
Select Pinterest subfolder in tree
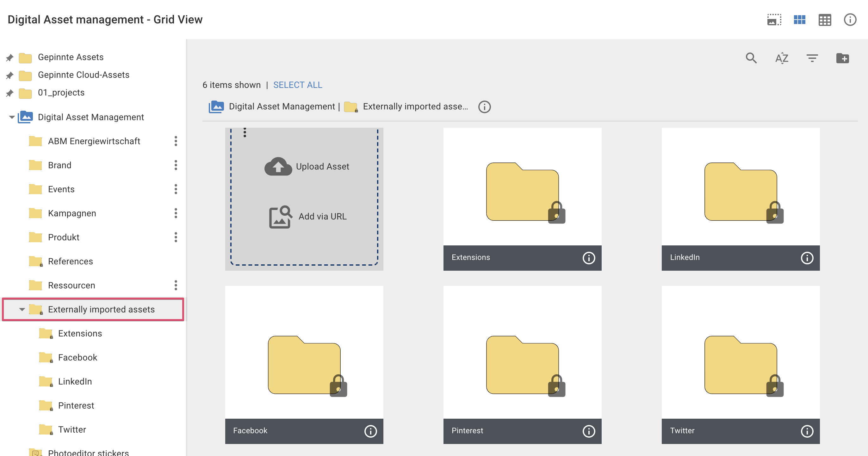coord(76,405)
